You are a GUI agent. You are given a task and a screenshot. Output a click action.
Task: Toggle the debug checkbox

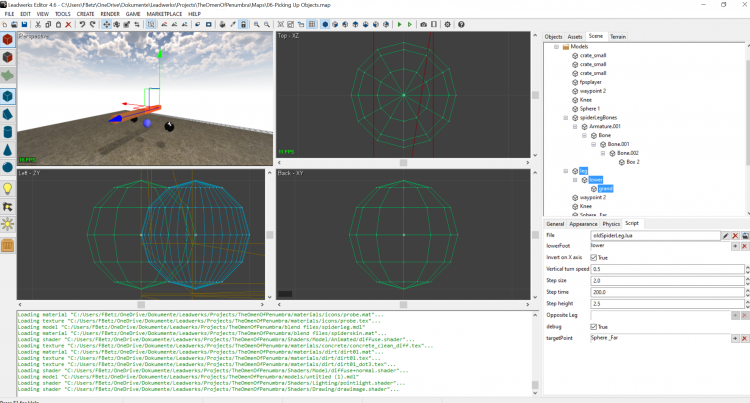[594, 326]
